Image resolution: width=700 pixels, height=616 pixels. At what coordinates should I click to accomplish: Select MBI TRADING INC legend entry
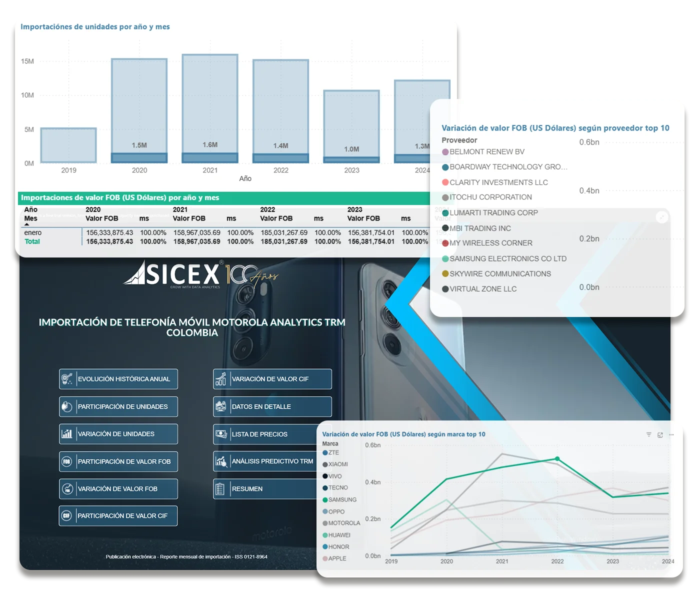click(x=476, y=228)
